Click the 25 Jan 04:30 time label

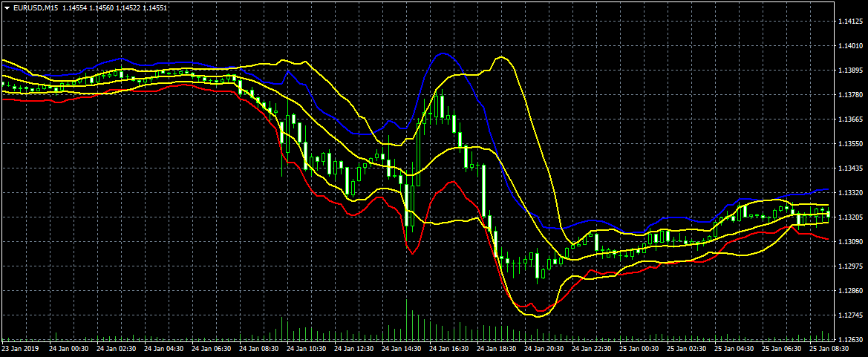pyautogui.click(x=735, y=350)
